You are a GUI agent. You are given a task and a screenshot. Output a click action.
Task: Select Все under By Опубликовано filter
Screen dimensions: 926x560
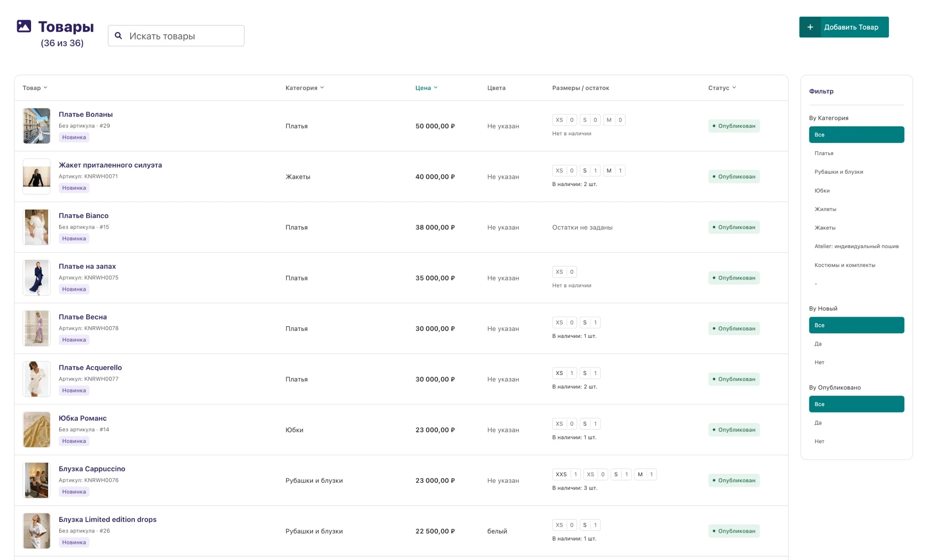(856, 404)
